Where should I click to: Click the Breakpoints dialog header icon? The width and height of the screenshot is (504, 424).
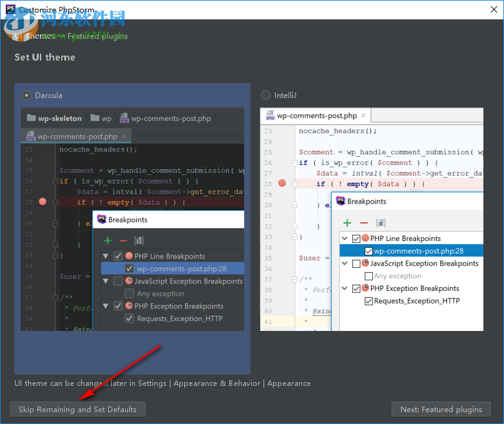click(x=102, y=219)
